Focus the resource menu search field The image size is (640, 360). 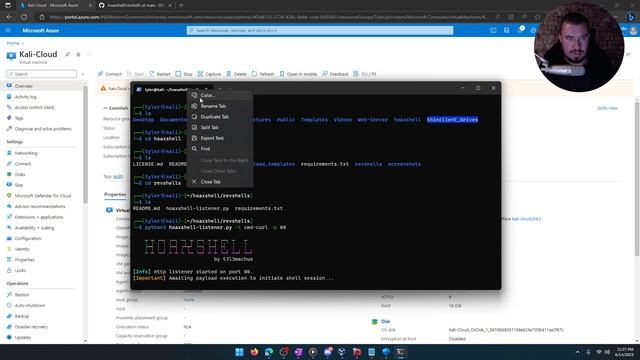pos(42,74)
